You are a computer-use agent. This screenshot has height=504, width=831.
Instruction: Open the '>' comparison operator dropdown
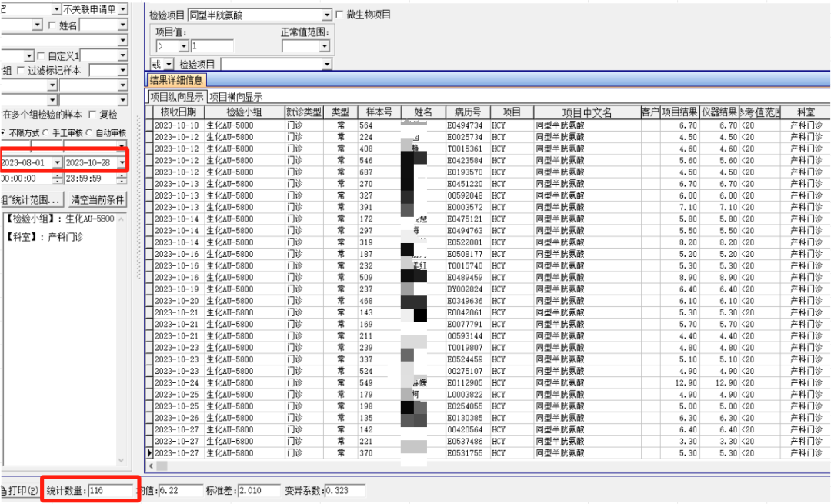183,47
